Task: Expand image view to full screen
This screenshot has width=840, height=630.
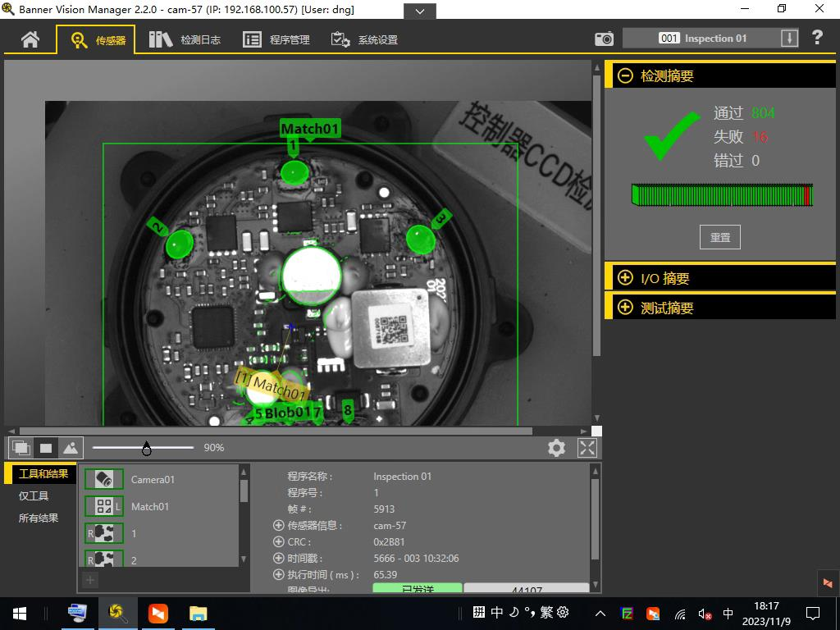Action: point(587,448)
